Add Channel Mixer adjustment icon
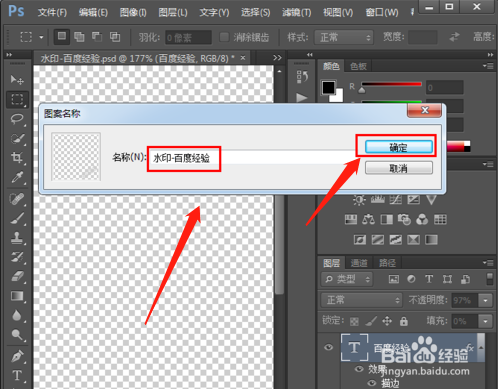 click(x=422, y=220)
